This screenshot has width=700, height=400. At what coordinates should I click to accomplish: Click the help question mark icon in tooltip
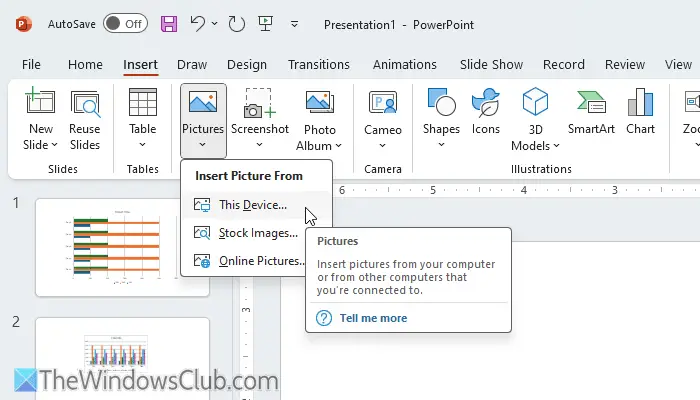click(x=324, y=318)
